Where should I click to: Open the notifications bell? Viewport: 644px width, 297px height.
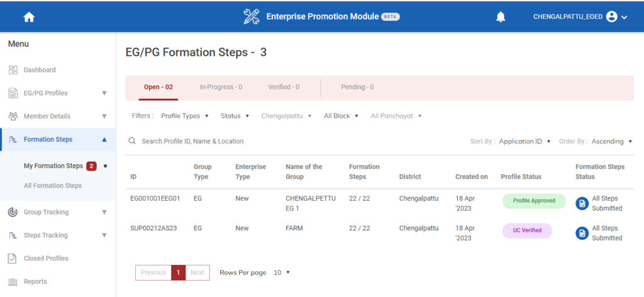pos(501,17)
